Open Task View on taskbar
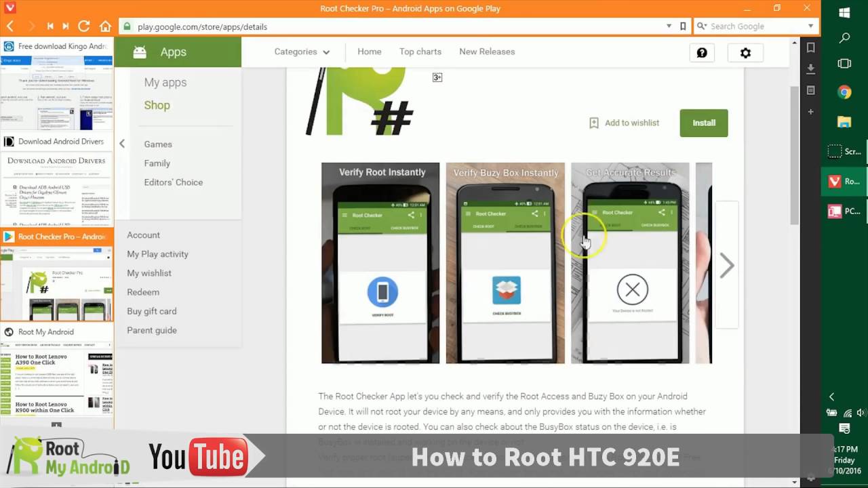 844,64
